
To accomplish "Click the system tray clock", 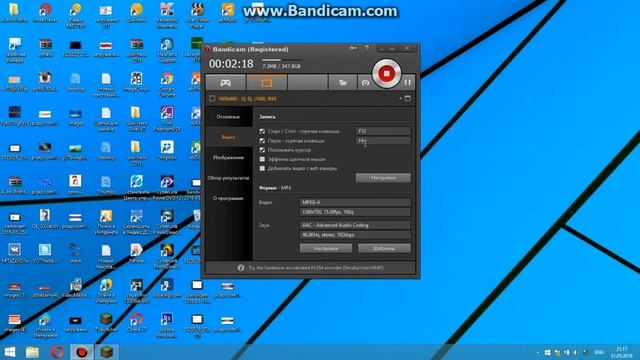I will [x=622, y=352].
